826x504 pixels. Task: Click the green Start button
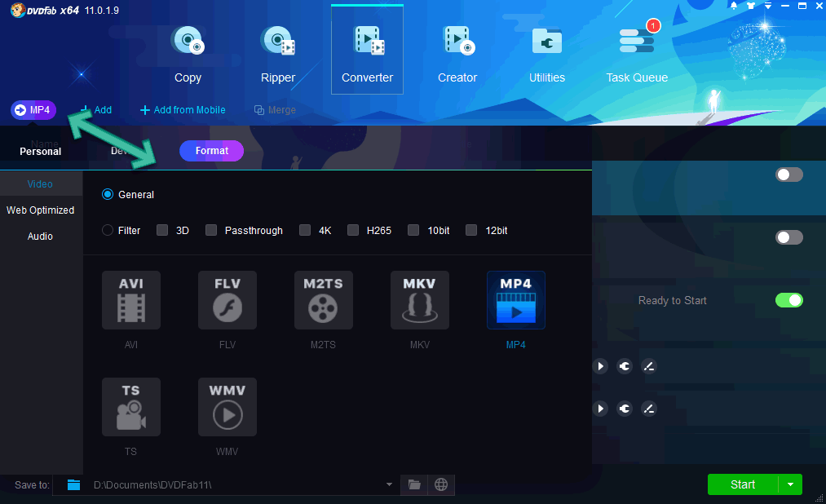743,484
